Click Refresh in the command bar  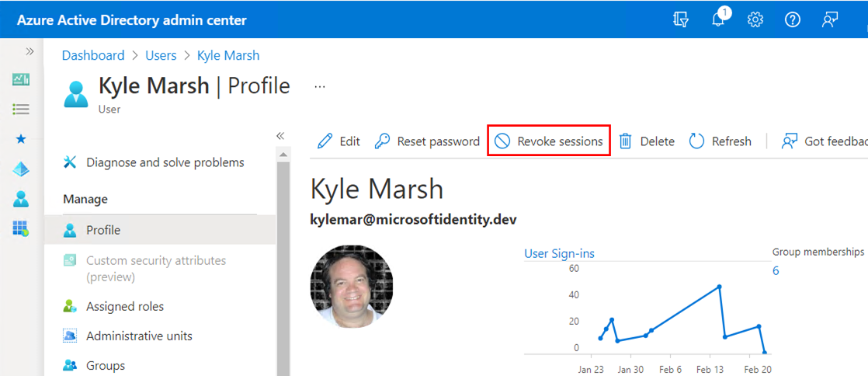(720, 141)
